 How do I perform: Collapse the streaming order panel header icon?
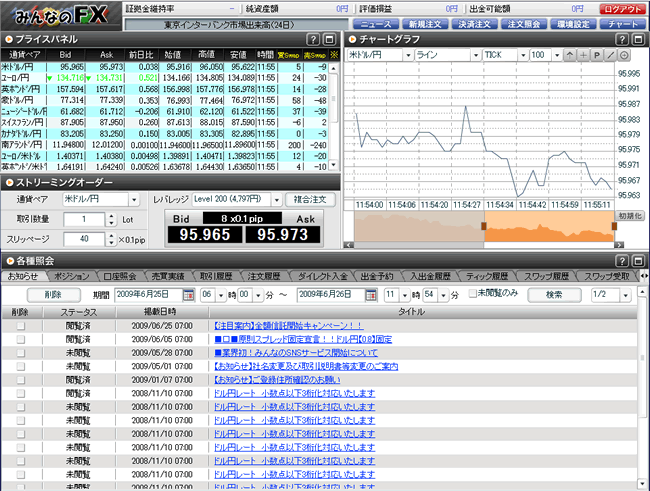9,182
